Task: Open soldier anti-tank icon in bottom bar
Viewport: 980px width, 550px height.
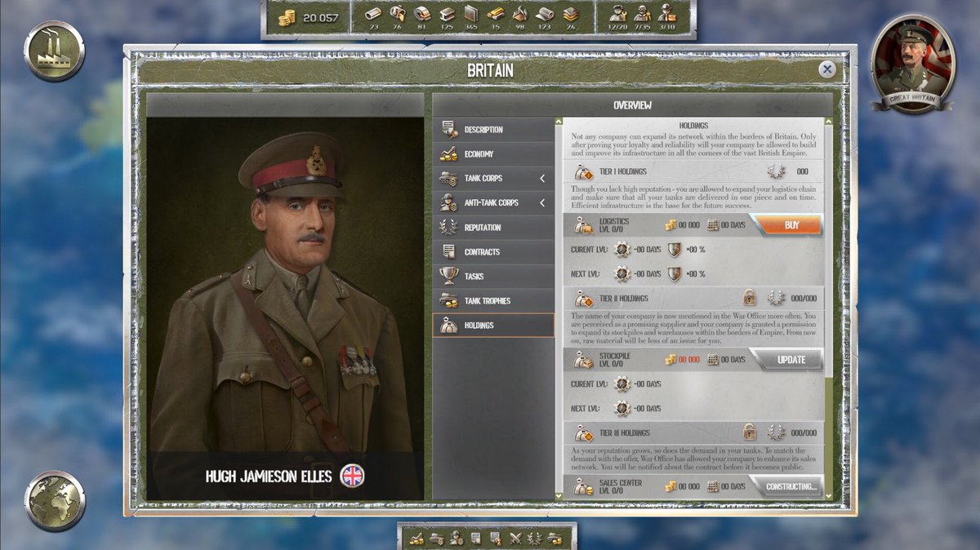Action: [x=456, y=538]
